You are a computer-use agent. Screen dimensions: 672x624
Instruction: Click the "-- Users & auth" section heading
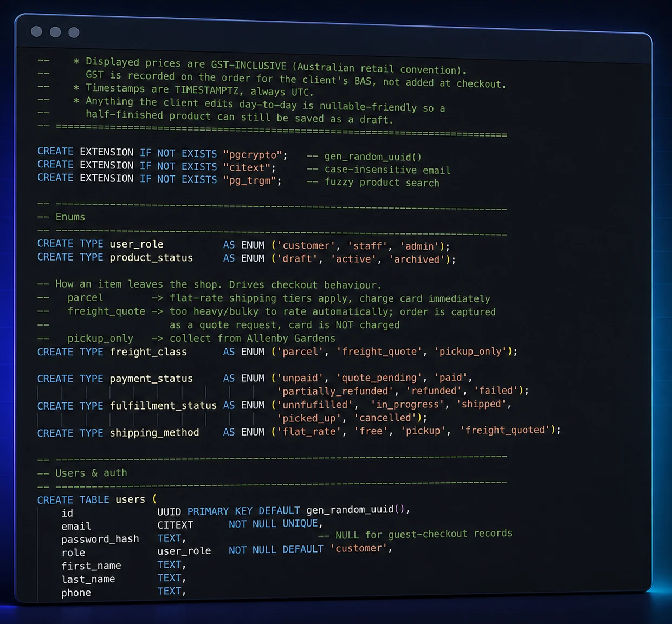(x=82, y=473)
